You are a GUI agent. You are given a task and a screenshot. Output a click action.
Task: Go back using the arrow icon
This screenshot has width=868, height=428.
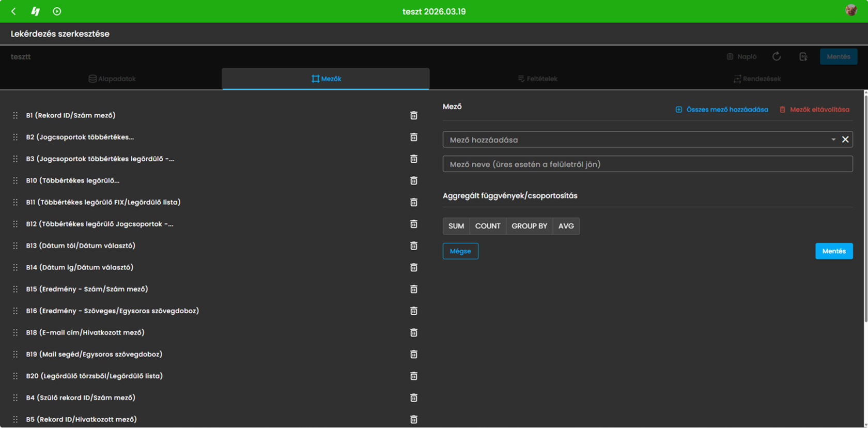click(13, 11)
